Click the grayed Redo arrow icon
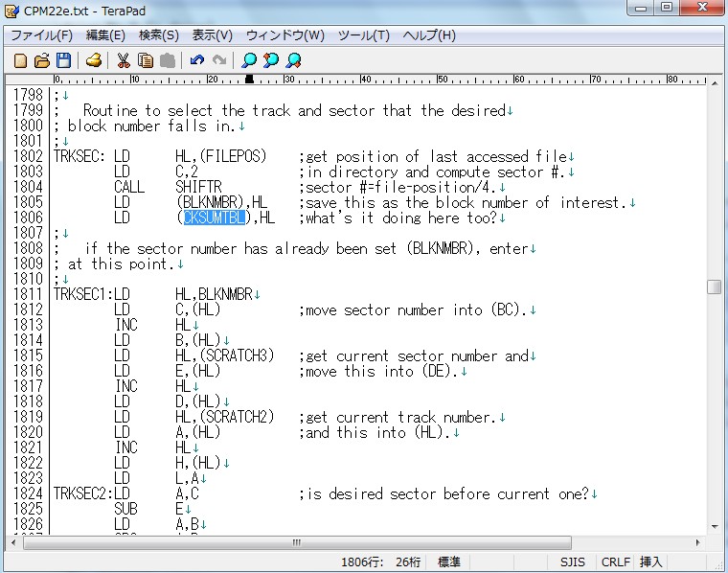This screenshot has width=728, height=573. pos(219,60)
